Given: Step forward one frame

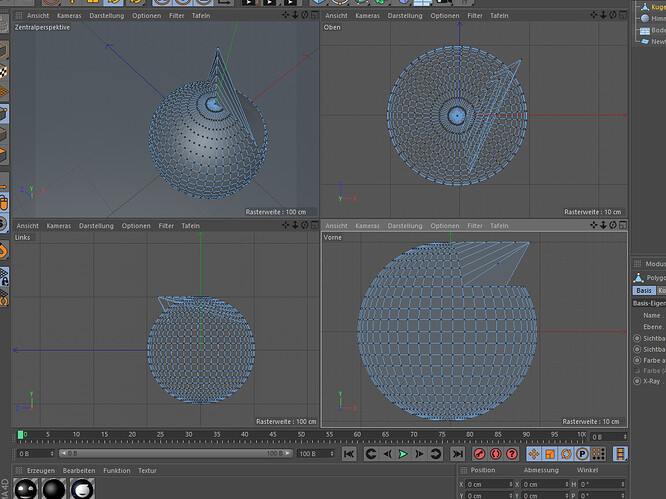Looking at the screenshot, I should pyautogui.click(x=419, y=454).
